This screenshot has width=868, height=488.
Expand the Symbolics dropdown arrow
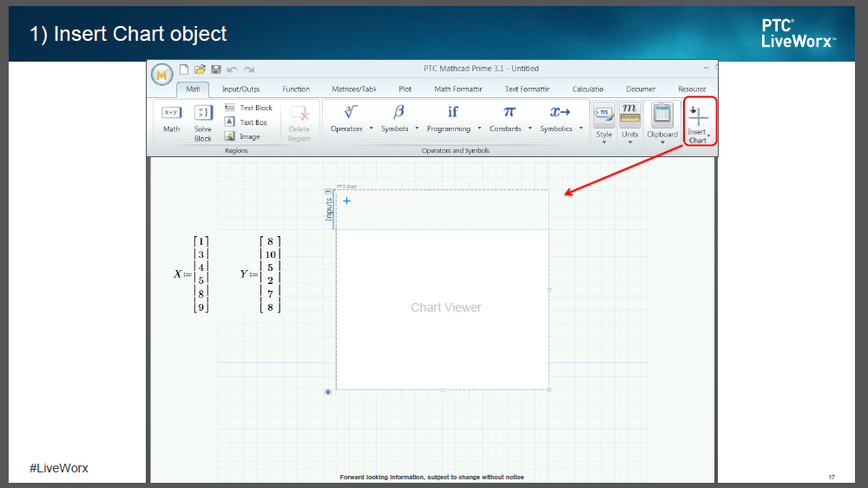pos(581,129)
